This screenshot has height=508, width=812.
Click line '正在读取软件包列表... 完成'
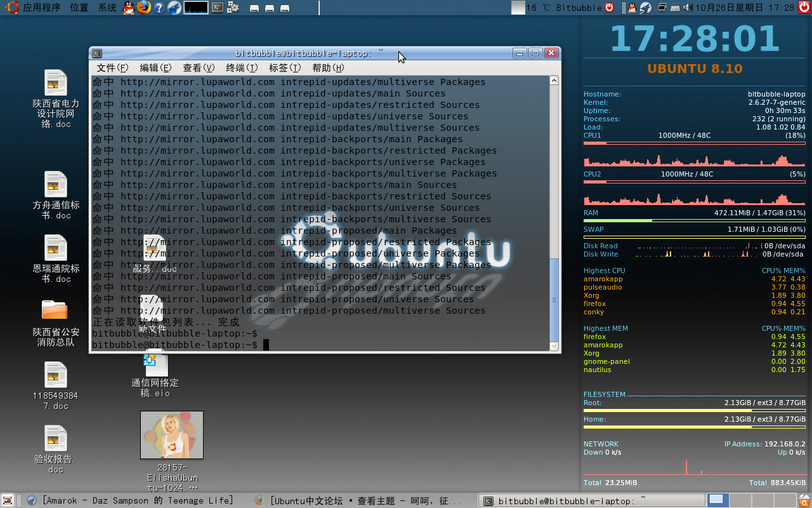tap(166, 322)
